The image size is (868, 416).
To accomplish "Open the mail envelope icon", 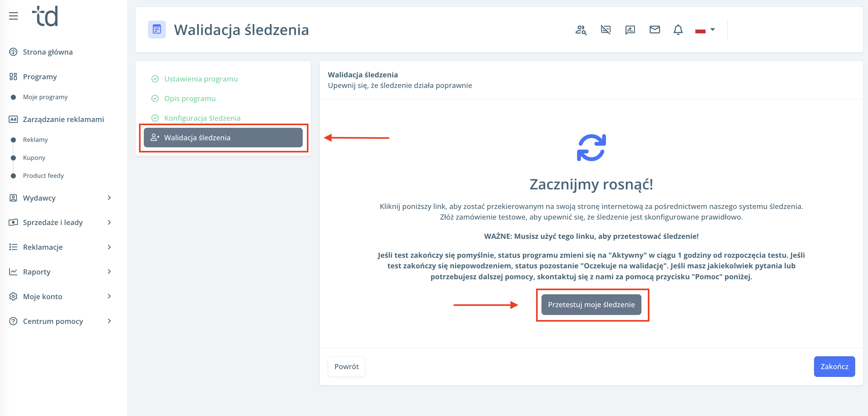I will tap(654, 30).
